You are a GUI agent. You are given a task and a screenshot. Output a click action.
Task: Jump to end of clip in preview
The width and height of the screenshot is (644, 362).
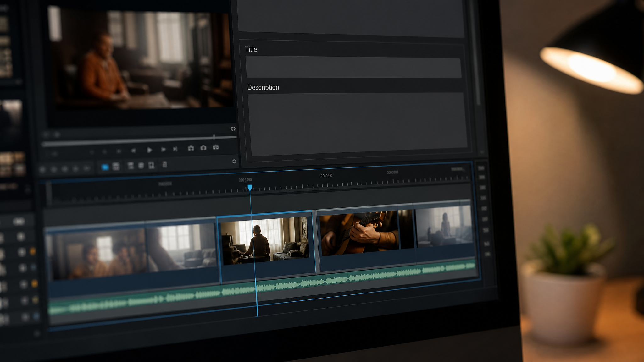[175, 149]
